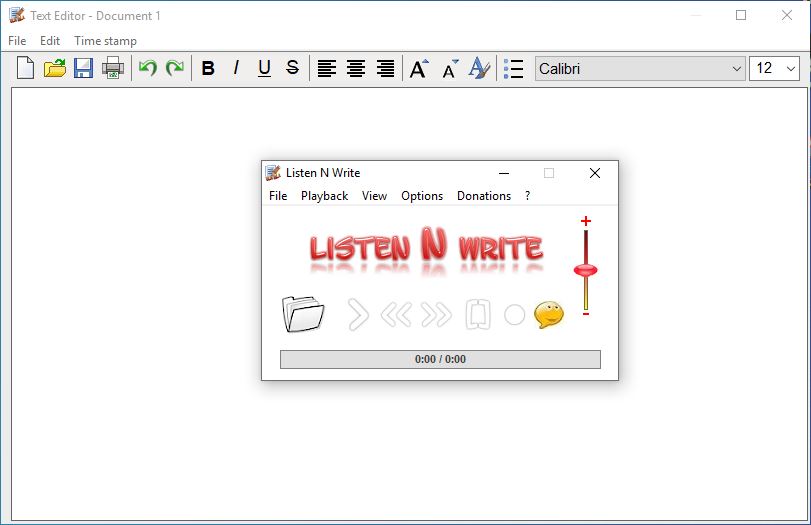This screenshot has width=811, height=525.
Task: Click the 0:00 / 0:00 progress bar
Action: tap(440, 359)
